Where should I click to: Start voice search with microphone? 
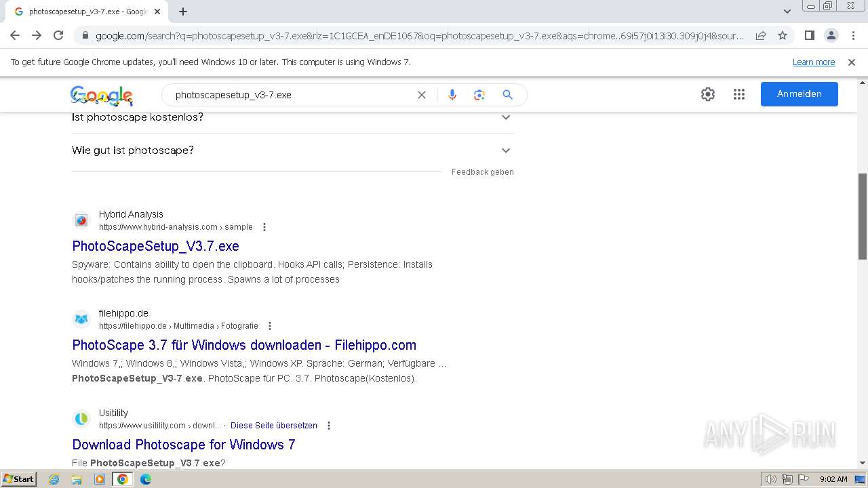pos(452,95)
